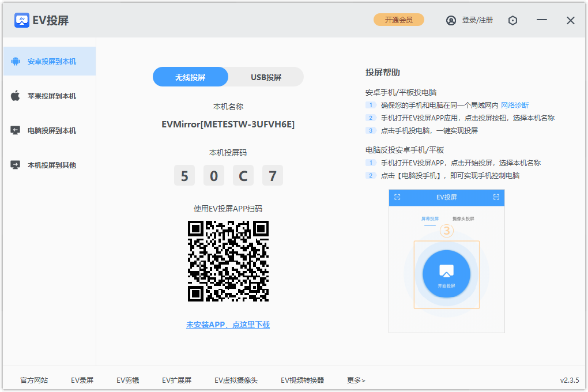Click EV虚拟摄像头 in the footer

coord(236,380)
